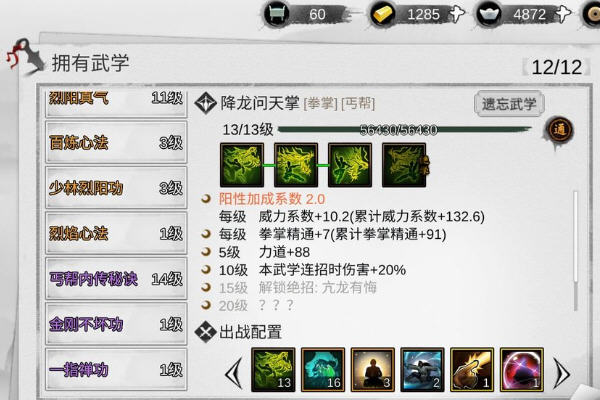Select the third dragon skill icon
The image size is (600, 400).
click(350, 165)
